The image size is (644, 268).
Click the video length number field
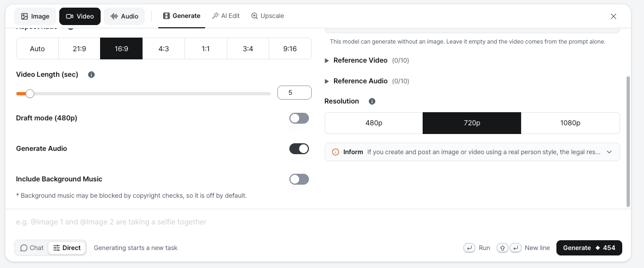[x=294, y=93]
